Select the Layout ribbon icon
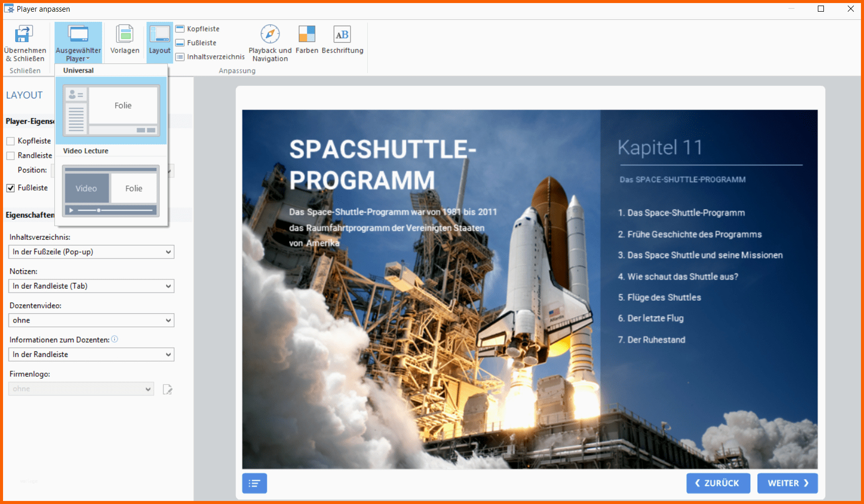Viewport: 864px width, 504px height. tap(159, 34)
